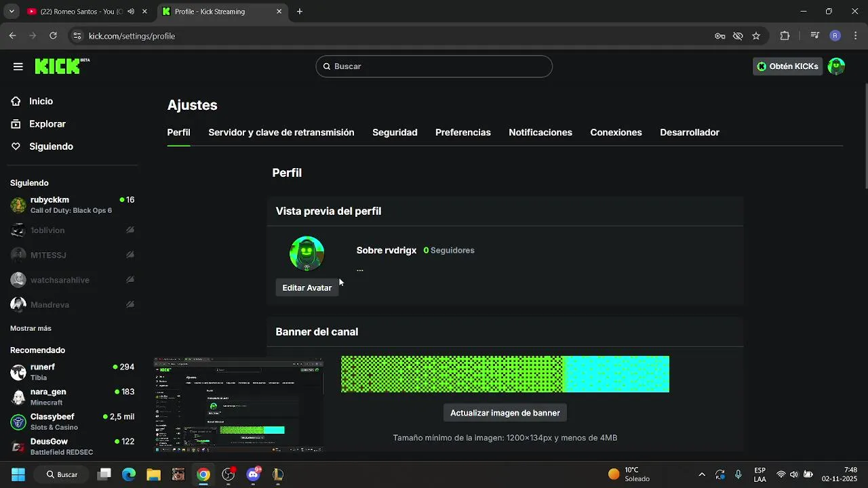Open M1TESSJ channel avatar
Viewport: 868px width, 488px height.
pyautogui.click(x=18, y=255)
